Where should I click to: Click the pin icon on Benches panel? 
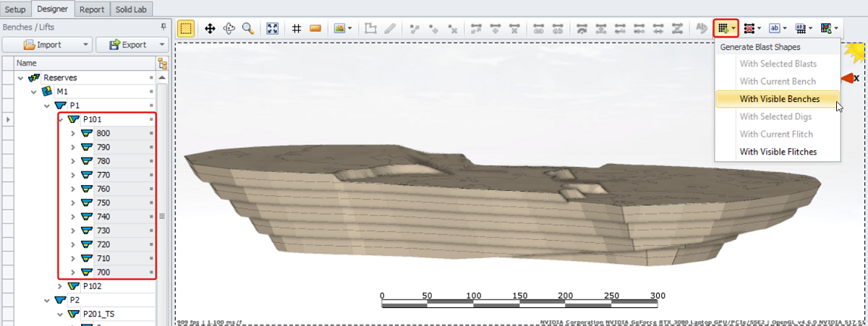pyautogui.click(x=163, y=27)
